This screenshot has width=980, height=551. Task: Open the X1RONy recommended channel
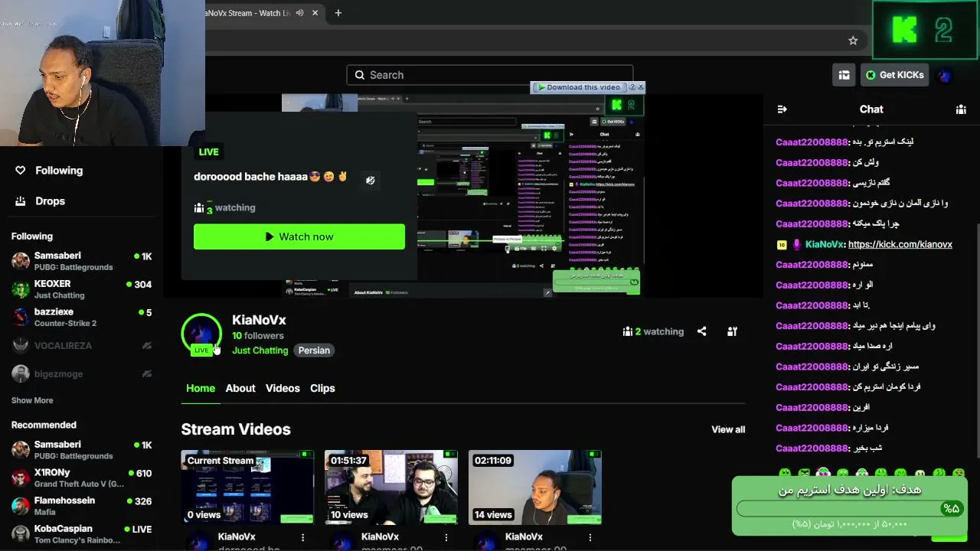click(x=81, y=478)
